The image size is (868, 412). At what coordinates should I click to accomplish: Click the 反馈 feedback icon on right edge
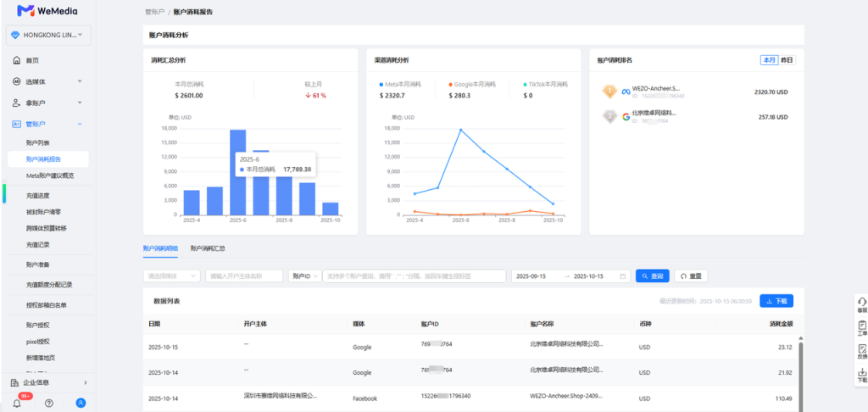point(862,352)
